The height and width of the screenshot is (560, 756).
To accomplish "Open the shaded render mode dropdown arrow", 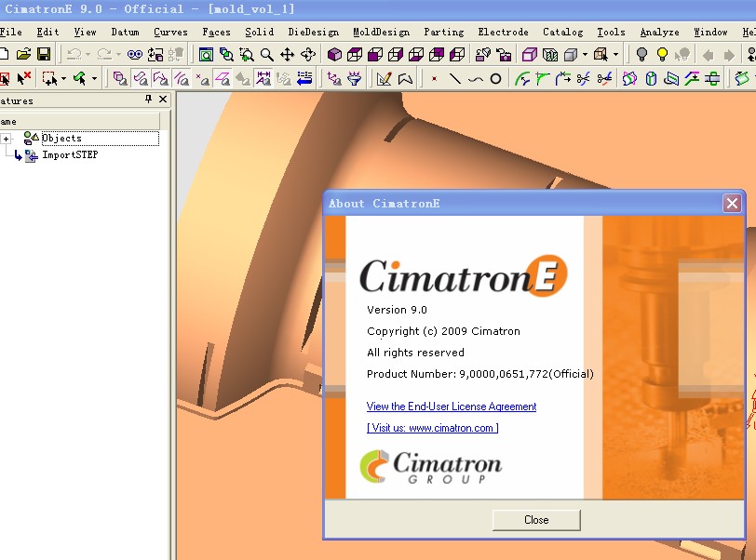I will click(585, 55).
